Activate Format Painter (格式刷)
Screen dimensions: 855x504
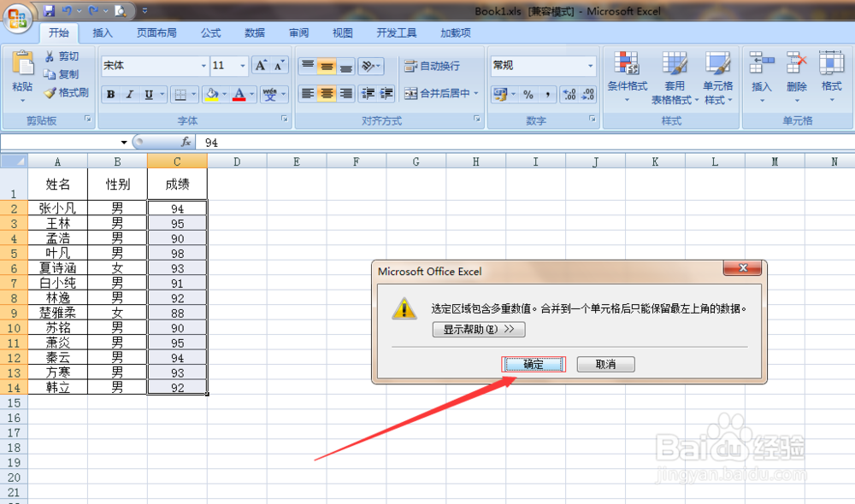(67, 92)
